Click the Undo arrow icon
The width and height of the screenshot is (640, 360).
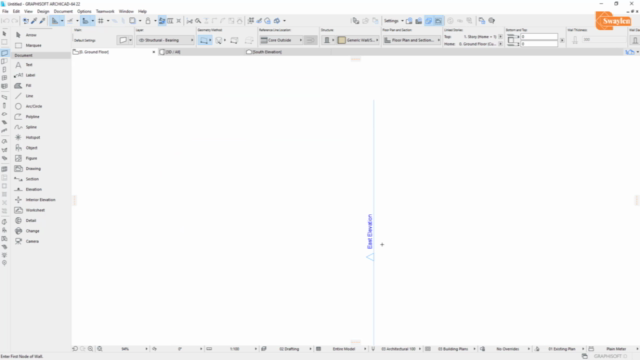[x=6, y=21]
